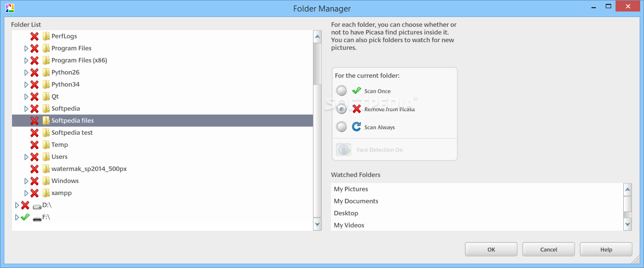Click the folder list scroll down arrow

[x=317, y=224]
